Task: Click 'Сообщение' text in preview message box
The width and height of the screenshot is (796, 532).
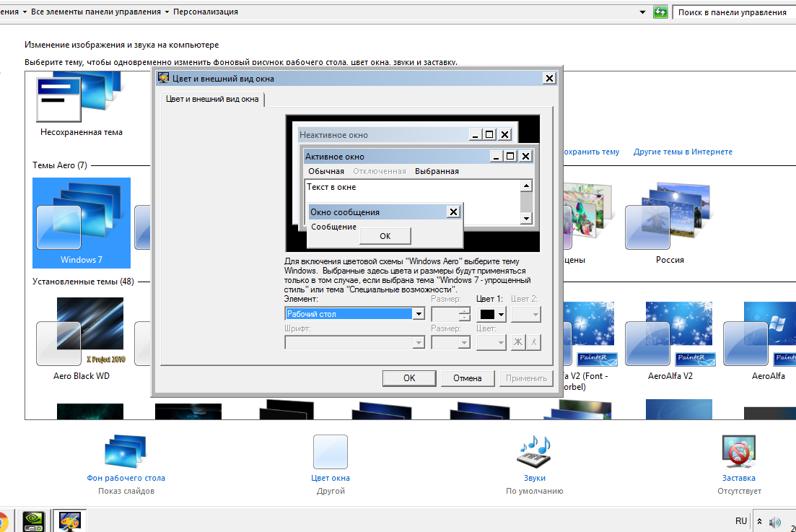Action: tap(333, 227)
